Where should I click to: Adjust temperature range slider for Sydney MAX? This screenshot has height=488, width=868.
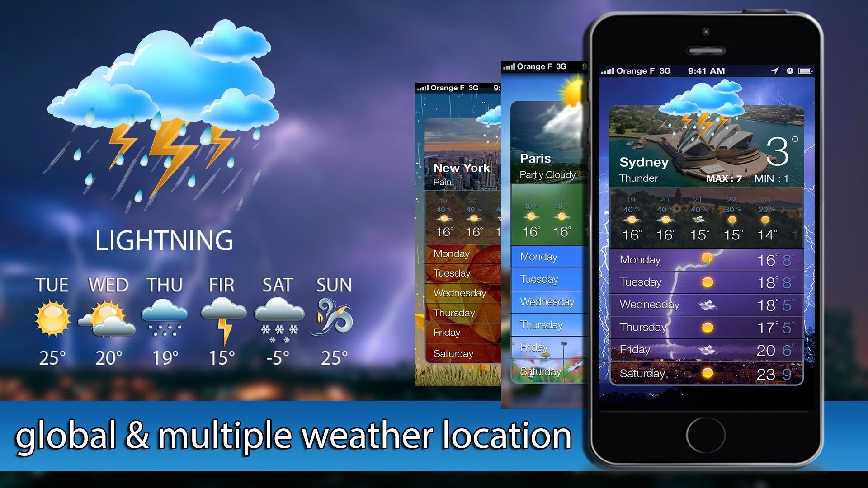pyautogui.click(x=721, y=178)
